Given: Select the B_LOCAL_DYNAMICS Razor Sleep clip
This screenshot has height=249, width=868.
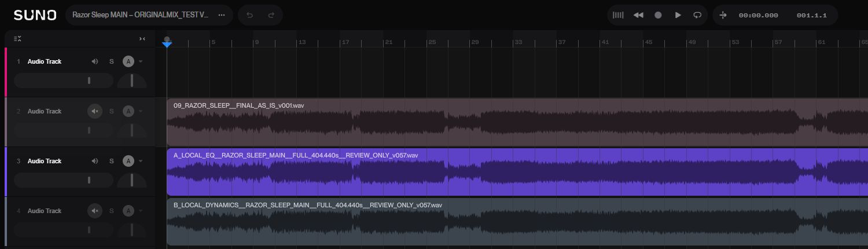Looking at the screenshot, I should [x=517, y=222].
